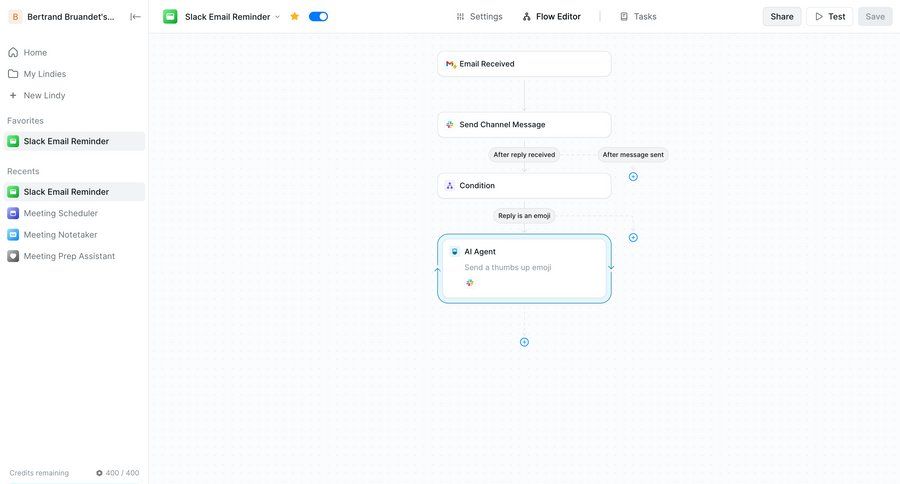Click the workspace avatar letter B
The width and height of the screenshot is (900, 484).
click(15, 17)
